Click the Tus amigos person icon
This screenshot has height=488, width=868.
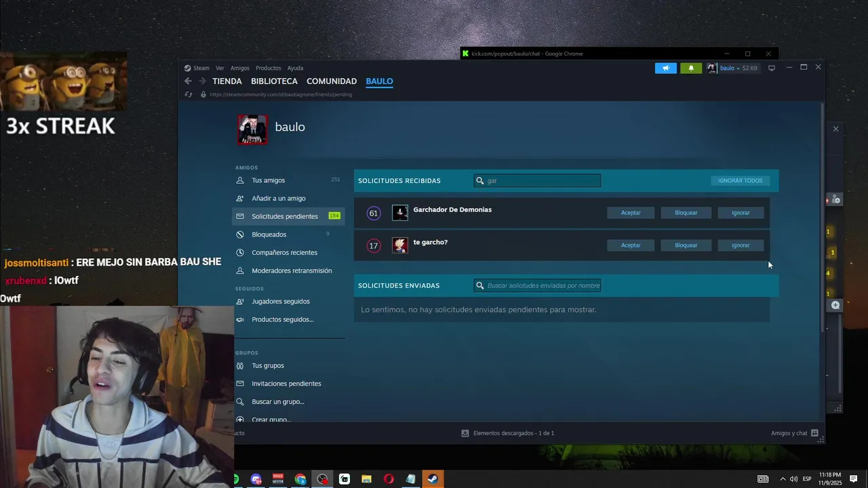click(240, 180)
